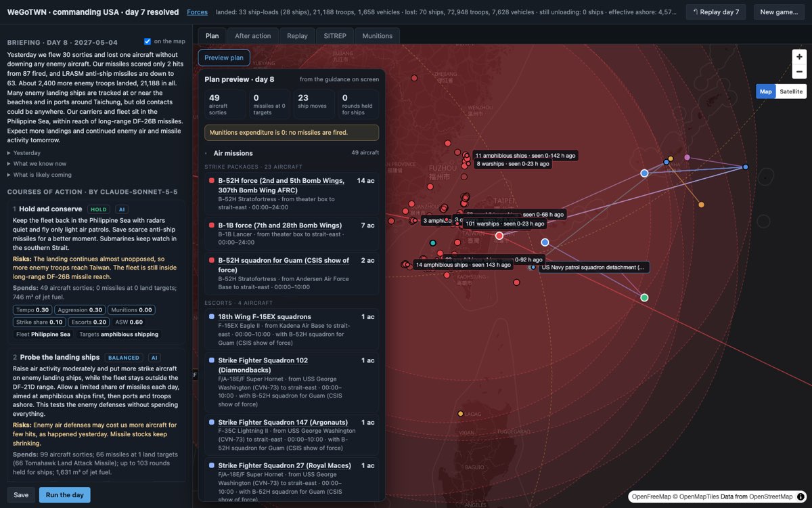
Task: Select the B-52H force strike package
Action: click(292, 194)
